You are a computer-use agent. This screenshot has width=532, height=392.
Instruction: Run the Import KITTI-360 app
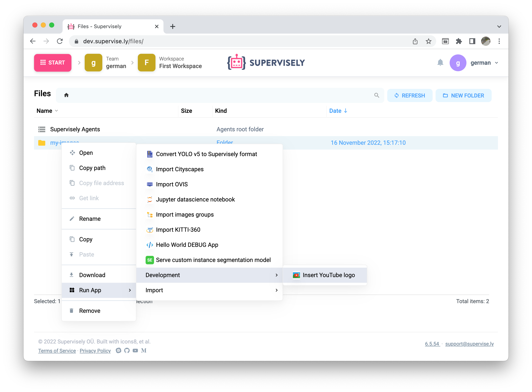(178, 229)
